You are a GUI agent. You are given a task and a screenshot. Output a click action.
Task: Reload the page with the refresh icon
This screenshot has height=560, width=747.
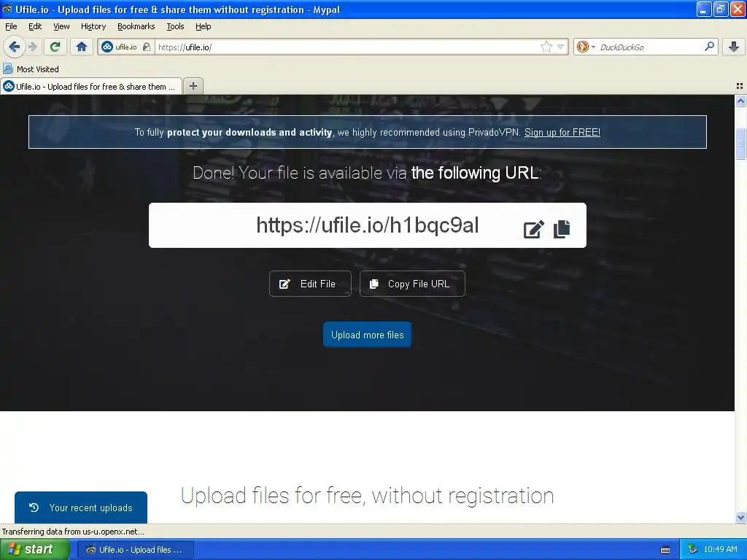click(x=55, y=47)
